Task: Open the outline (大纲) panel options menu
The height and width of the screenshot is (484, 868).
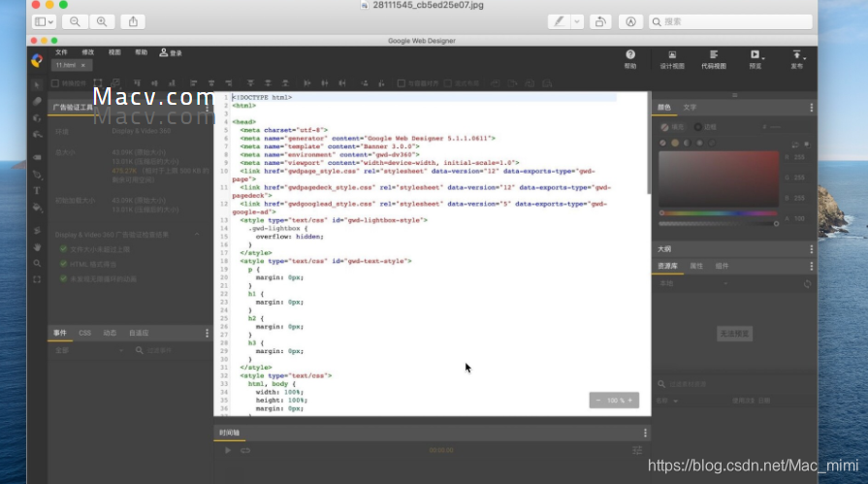Action: click(x=812, y=249)
